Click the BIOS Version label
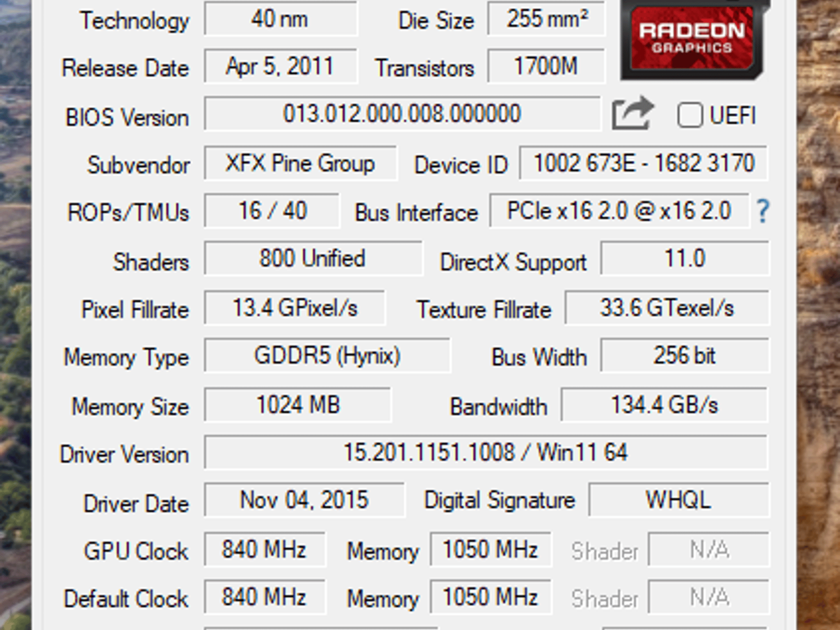The height and width of the screenshot is (630, 840). click(x=127, y=118)
